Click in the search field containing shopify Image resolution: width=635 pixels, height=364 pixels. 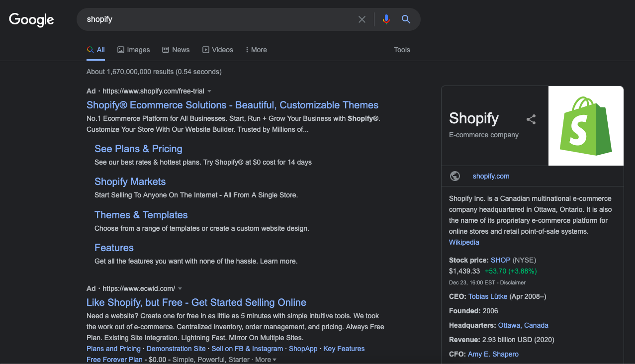(219, 19)
